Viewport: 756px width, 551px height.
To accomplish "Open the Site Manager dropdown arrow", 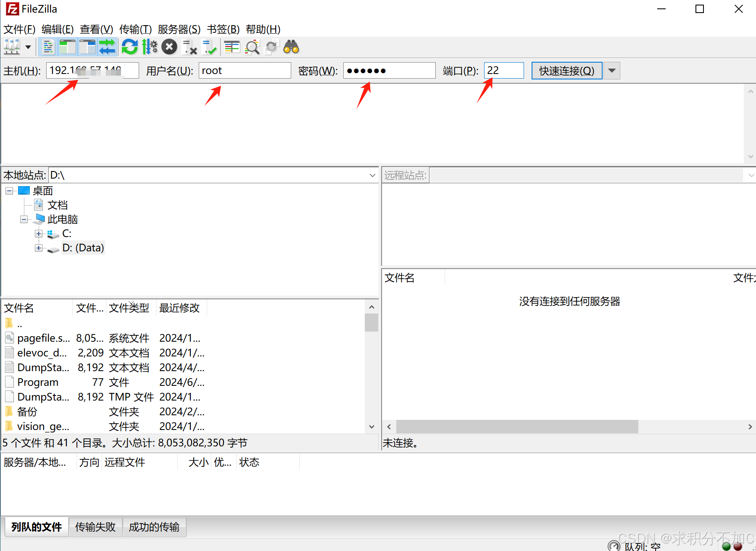I will (28, 47).
